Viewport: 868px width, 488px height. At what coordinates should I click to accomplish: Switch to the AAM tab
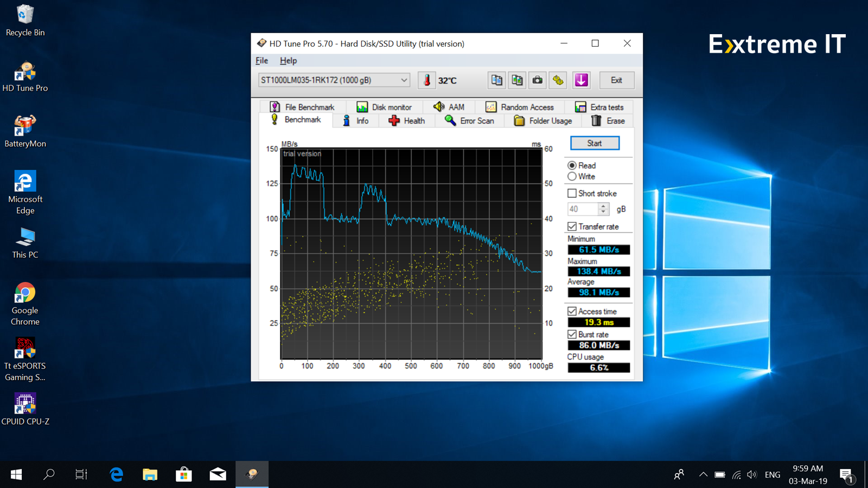449,107
